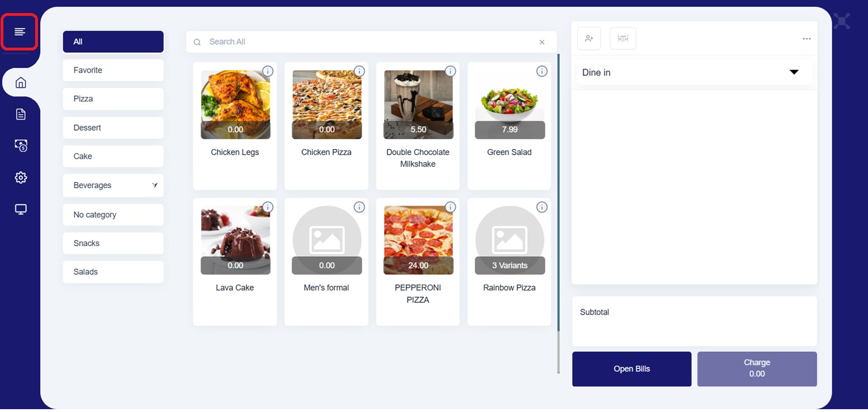Click the product list scrollbar
Viewport: 868px width, 412px height.
558,193
